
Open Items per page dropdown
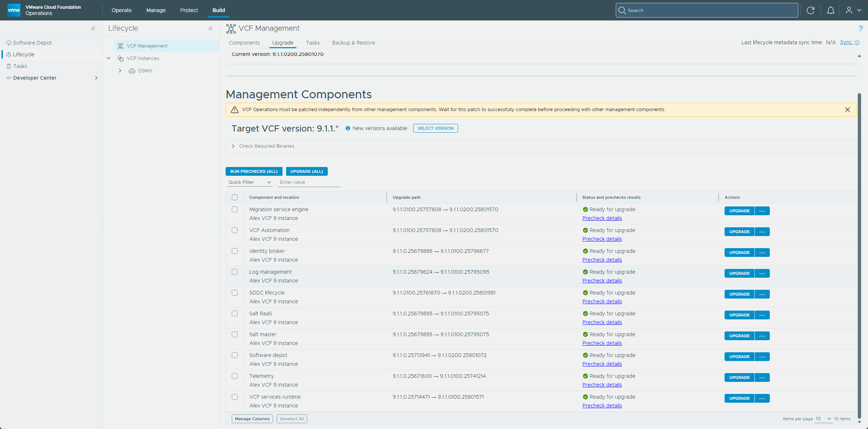click(x=823, y=419)
